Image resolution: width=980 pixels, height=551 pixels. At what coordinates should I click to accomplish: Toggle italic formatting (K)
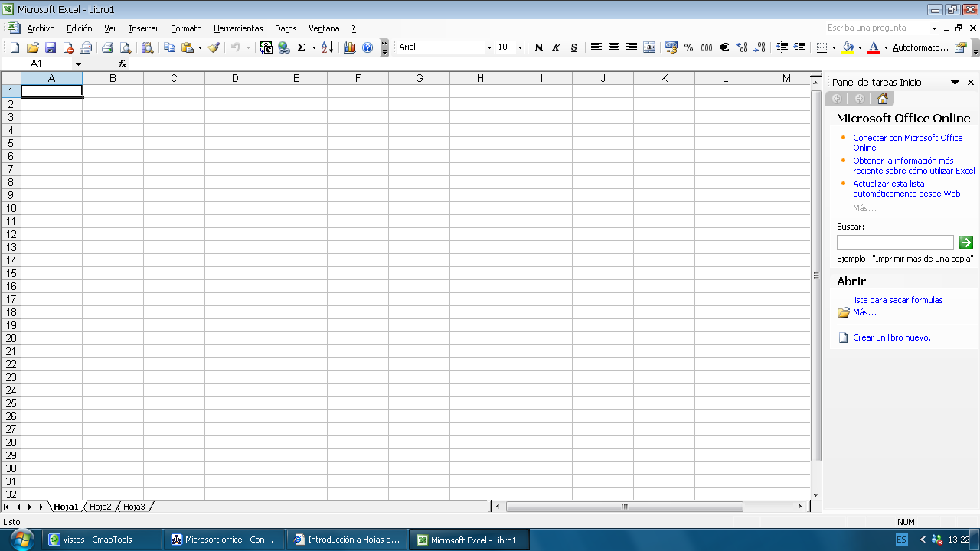(x=556, y=47)
